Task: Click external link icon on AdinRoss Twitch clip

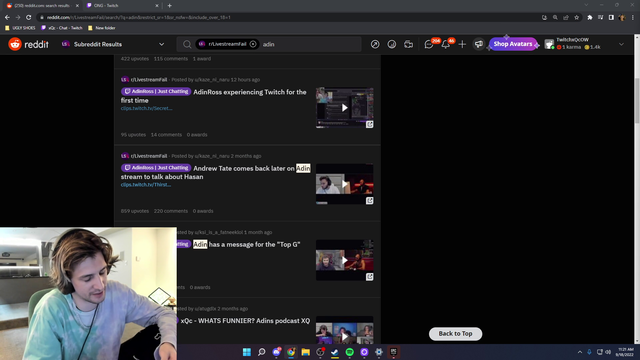Action: (x=369, y=124)
